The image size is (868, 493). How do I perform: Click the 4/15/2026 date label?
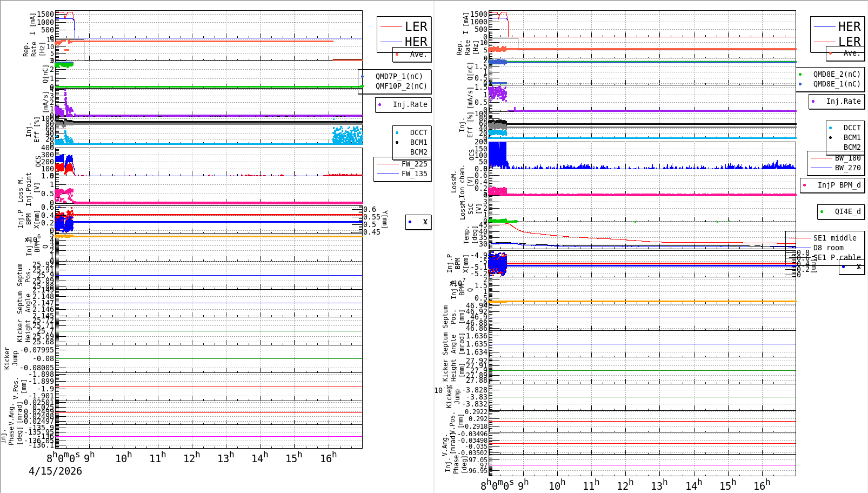tap(55, 471)
